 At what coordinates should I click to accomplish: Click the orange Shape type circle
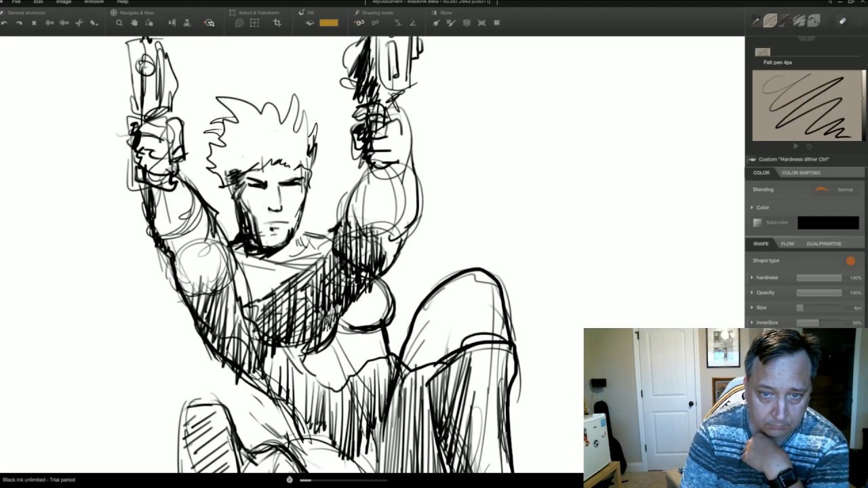pos(850,261)
